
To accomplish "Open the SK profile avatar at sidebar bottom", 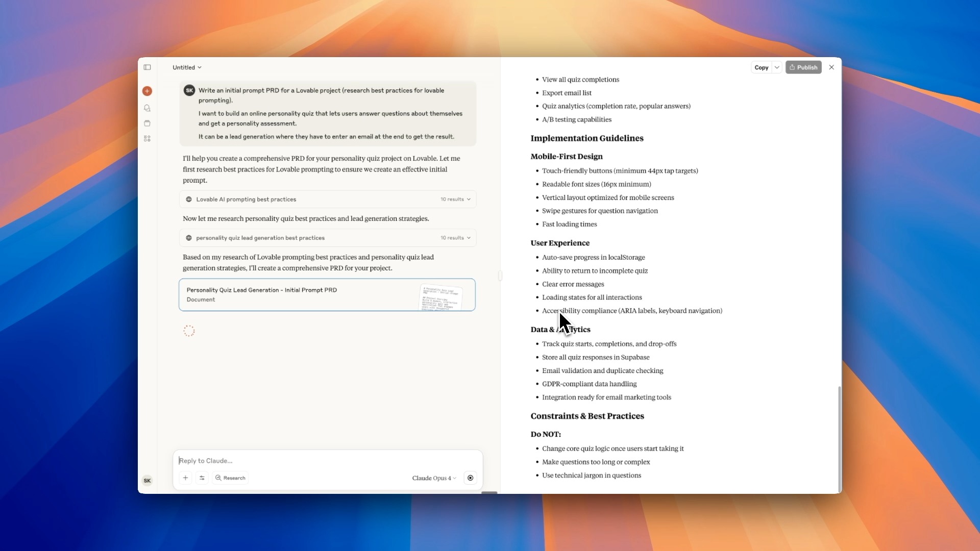I will [147, 481].
